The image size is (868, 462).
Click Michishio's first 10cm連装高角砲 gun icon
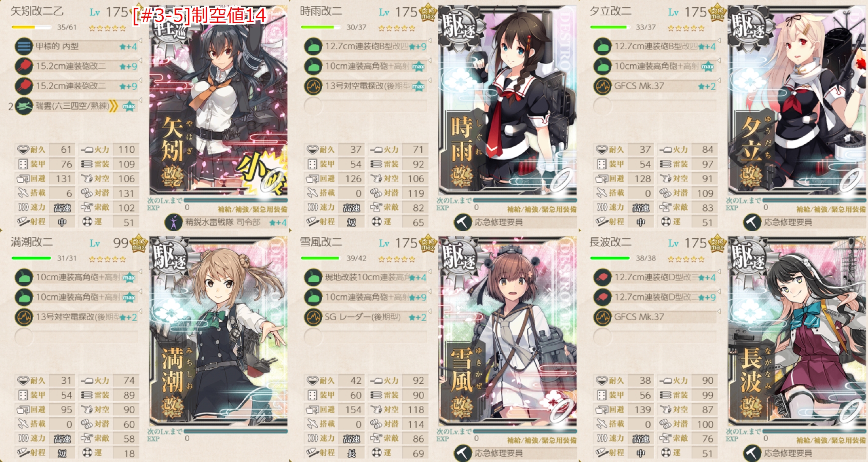[x=24, y=278]
